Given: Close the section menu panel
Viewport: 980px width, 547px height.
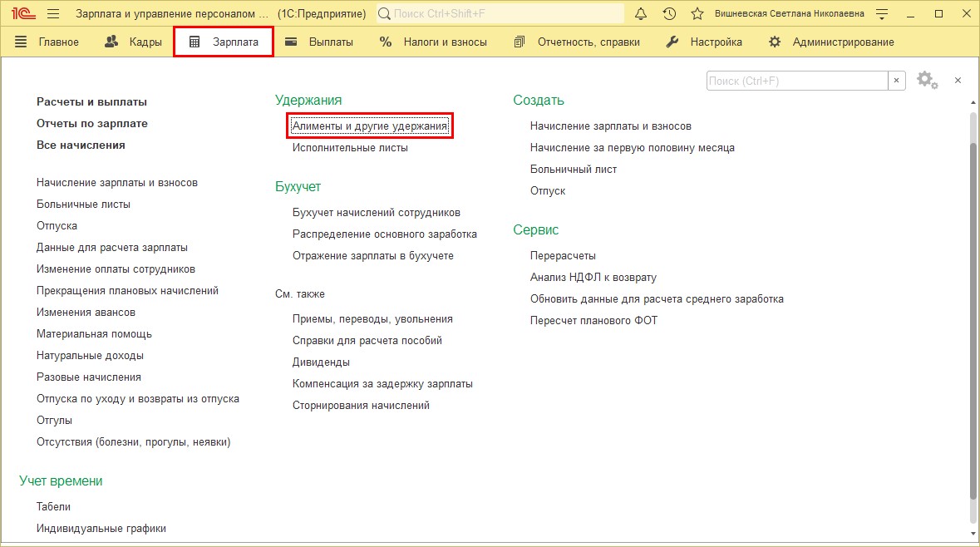Looking at the screenshot, I should [958, 81].
